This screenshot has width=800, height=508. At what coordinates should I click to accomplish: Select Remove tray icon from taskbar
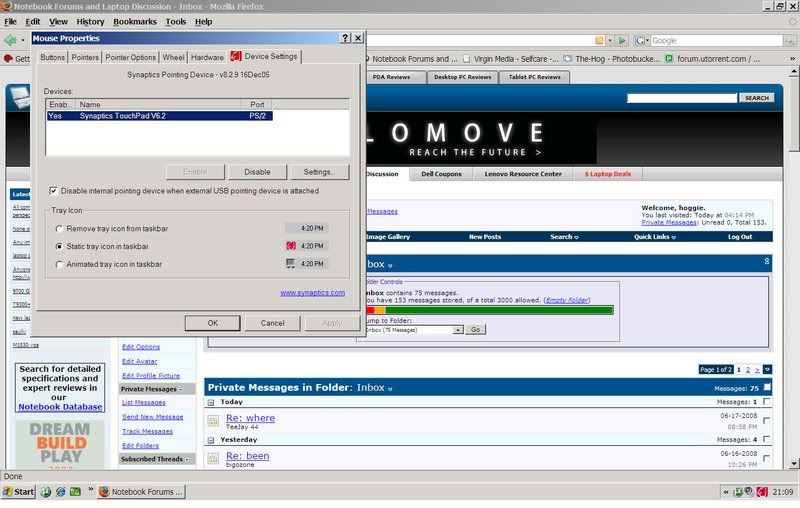tap(59, 229)
